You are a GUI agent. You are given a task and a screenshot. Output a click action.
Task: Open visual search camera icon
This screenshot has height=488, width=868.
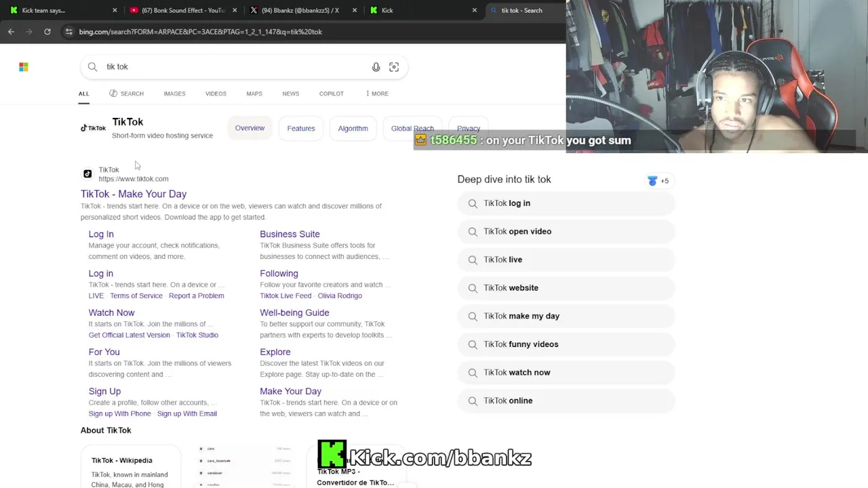pyautogui.click(x=394, y=66)
